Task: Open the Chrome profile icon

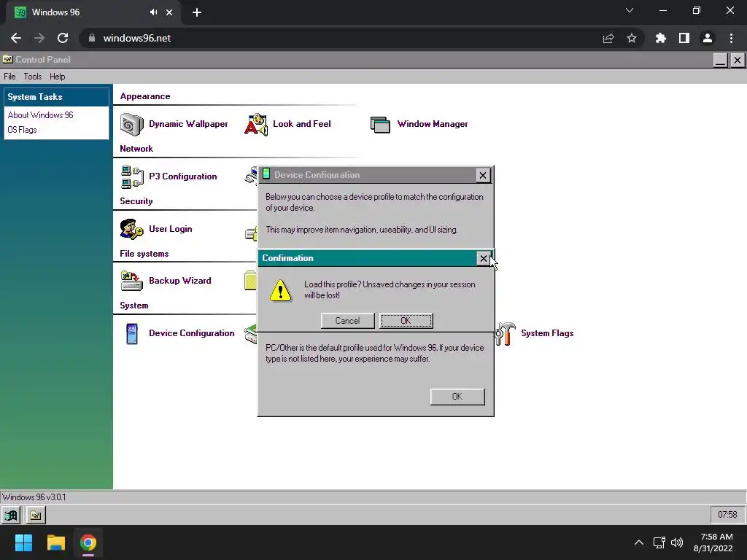Action: click(x=708, y=38)
